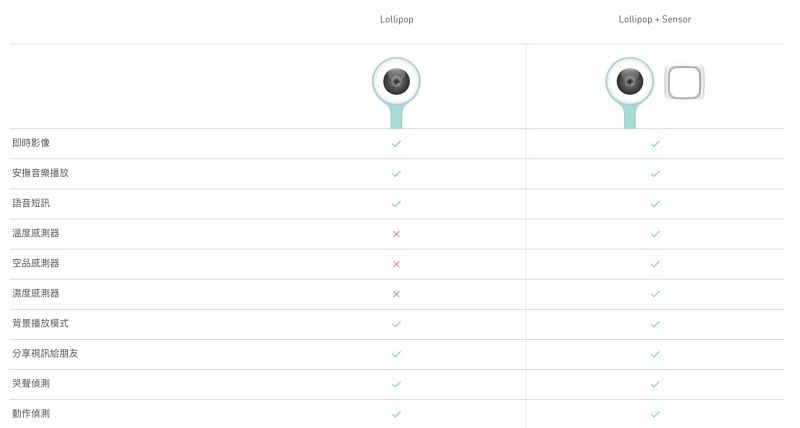The image size is (800, 428).
Task: Click the Lollipop + Sensor column header
Action: tap(655, 20)
